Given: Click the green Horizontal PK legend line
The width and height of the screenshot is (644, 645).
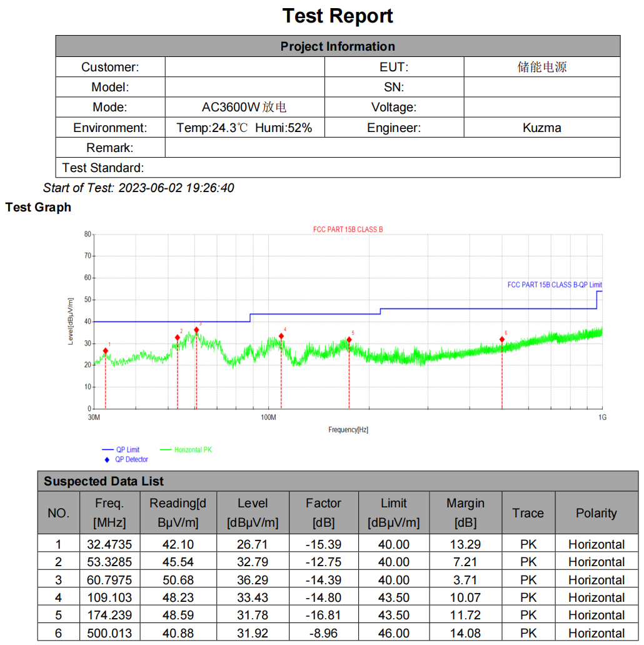Looking at the screenshot, I should tap(166, 450).
